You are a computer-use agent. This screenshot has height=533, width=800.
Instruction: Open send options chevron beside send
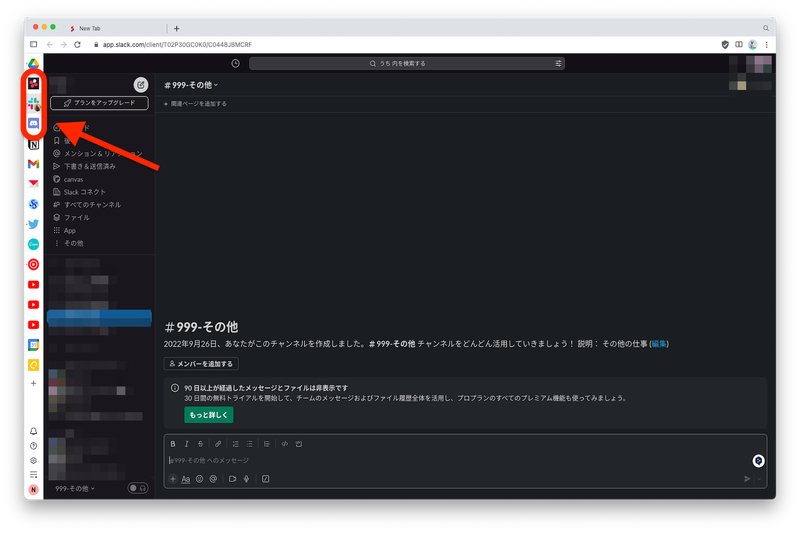pos(759,479)
